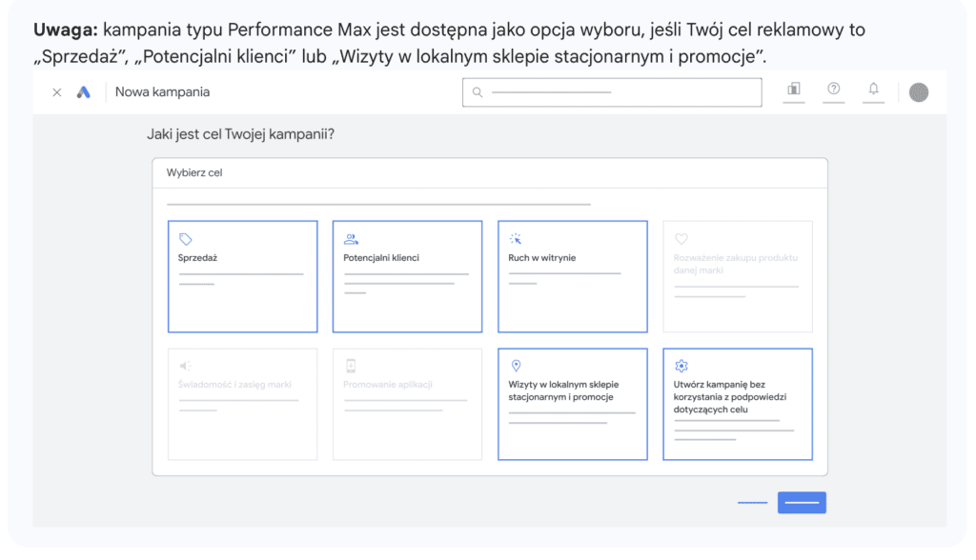
Task: Open the reports chart icon
Action: [793, 90]
